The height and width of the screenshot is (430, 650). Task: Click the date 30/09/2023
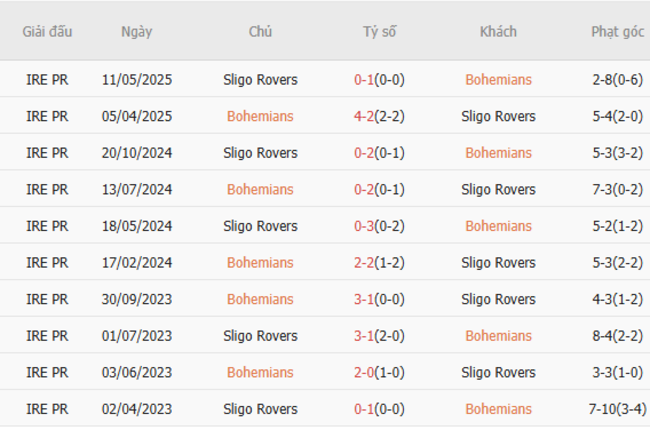click(x=137, y=299)
